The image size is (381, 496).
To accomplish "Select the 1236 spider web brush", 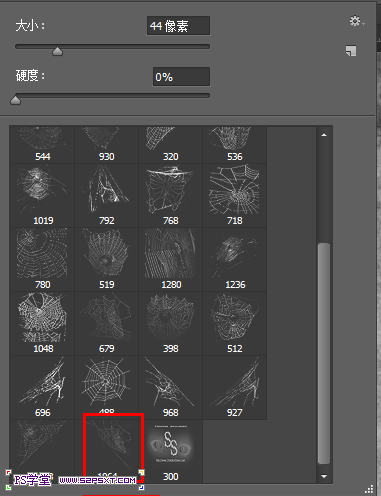I will click(x=234, y=260).
